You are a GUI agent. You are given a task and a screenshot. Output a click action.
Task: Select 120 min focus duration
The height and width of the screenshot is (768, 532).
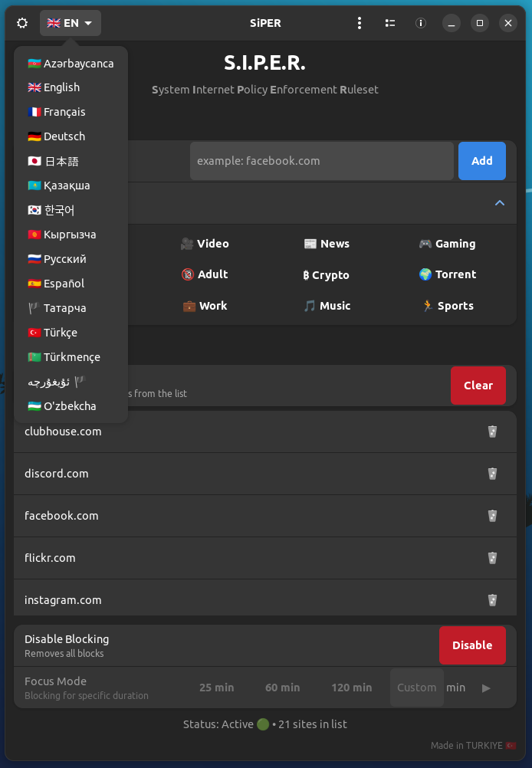pos(351,688)
